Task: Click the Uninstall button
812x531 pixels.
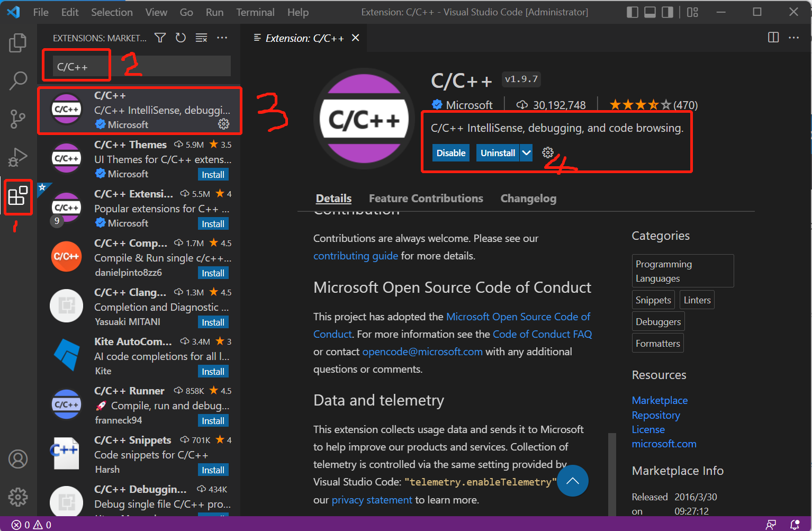Action: (498, 152)
